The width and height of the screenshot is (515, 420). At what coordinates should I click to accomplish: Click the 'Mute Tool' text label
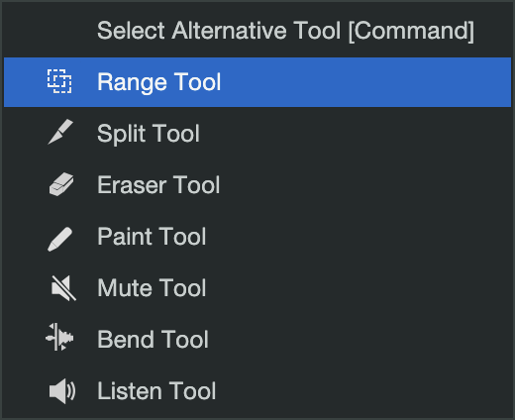coord(152,288)
